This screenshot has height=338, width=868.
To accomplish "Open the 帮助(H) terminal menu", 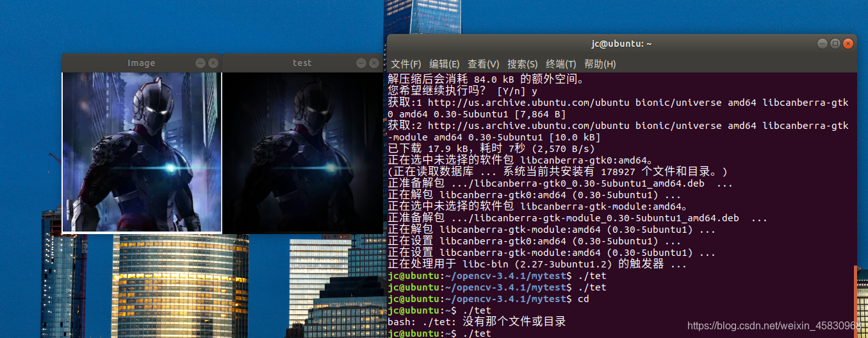I will 600,64.
